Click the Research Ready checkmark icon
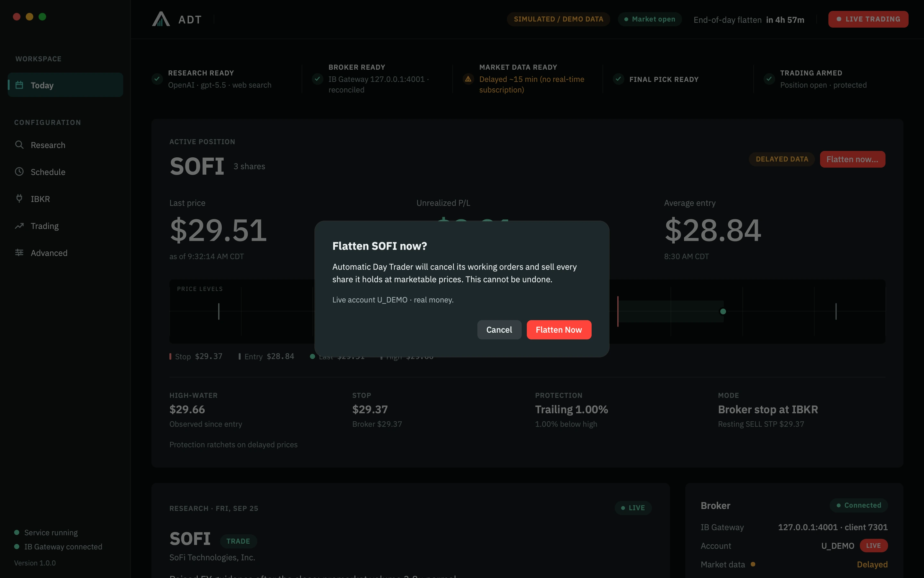 tap(157, 79)
